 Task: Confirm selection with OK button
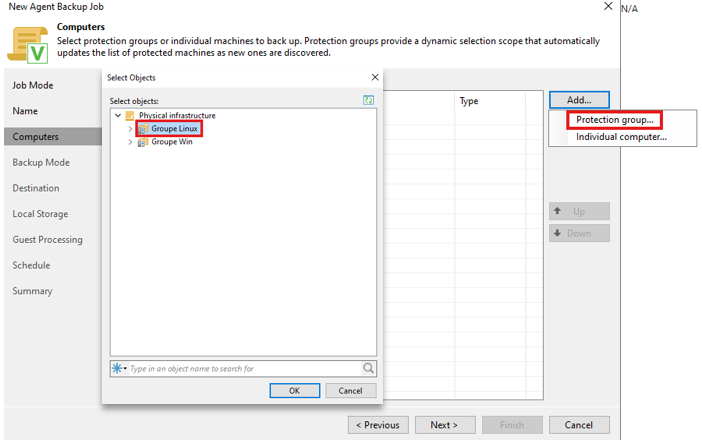295,391
